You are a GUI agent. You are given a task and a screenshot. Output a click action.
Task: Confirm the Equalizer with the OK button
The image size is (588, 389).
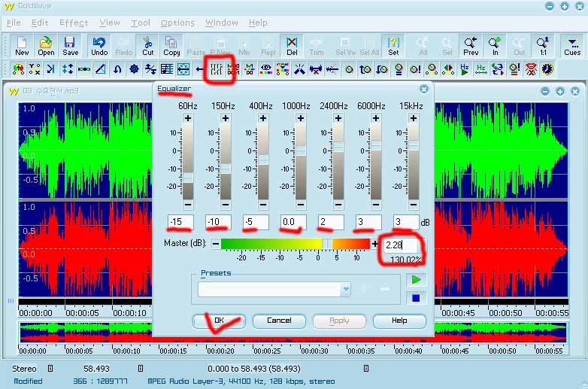[x=220, y=321]
